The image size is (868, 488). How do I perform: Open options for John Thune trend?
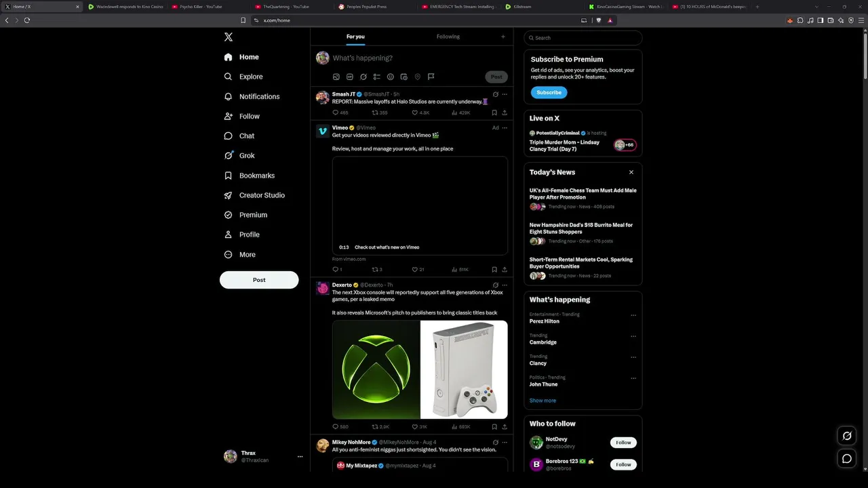pos(633,378)
